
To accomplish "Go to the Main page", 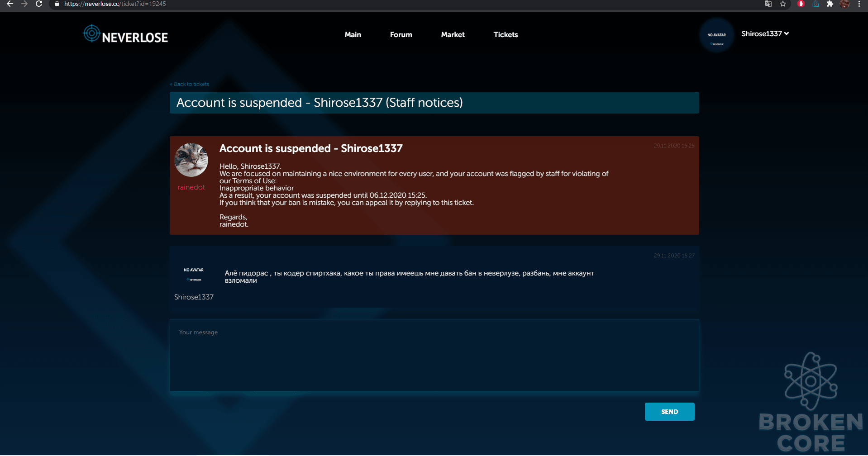I will pyautogui.click(x=353, y=34).
